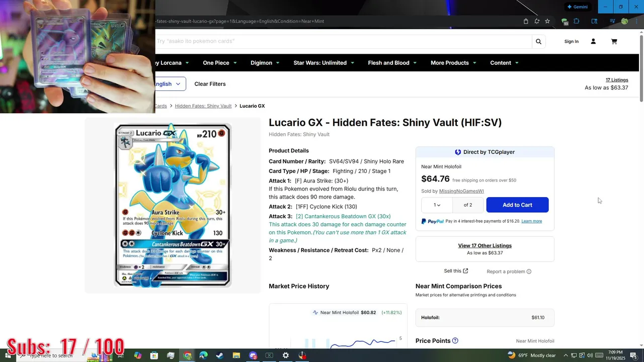Viewport: 644px width, 362px height.
Task: Expand the Star Wars: Unlimited menu
Action: [324, 63]
